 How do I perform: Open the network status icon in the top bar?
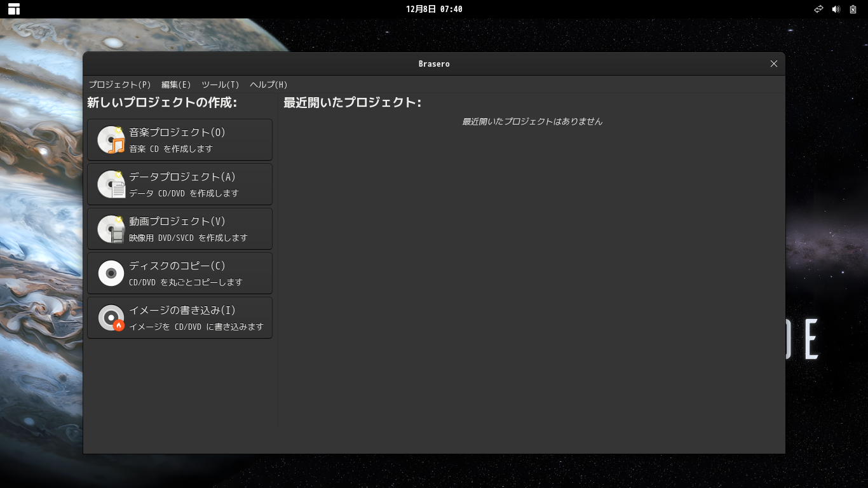click(819, 9)
